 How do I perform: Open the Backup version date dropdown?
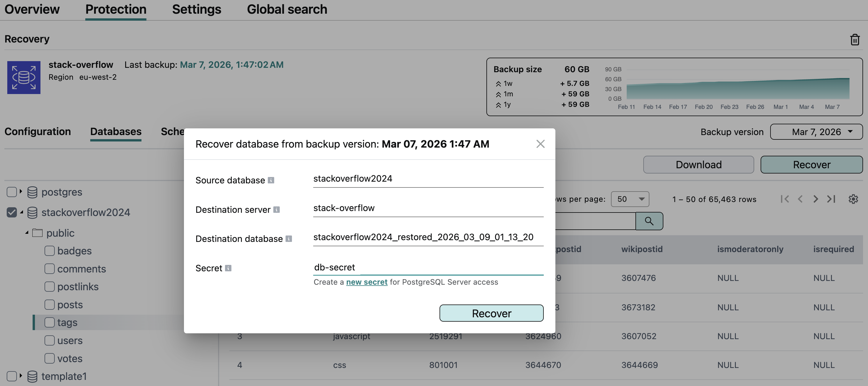[x=816, y=132]
